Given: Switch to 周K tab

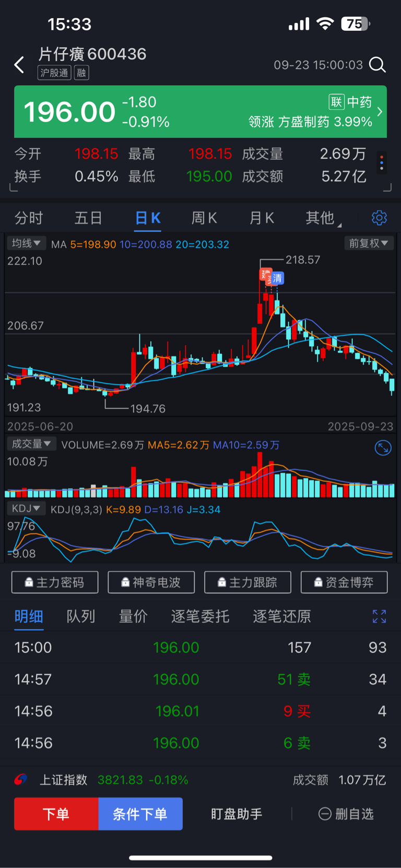Looking at the screenshot, I should pyautogui.click(x=204, y=218).
